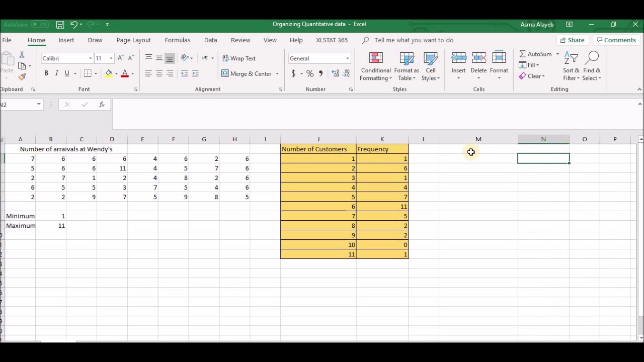The width and height of the screenshot is (644, 362).
Task: Open Format as Table gallery
Action: [406, 66]
